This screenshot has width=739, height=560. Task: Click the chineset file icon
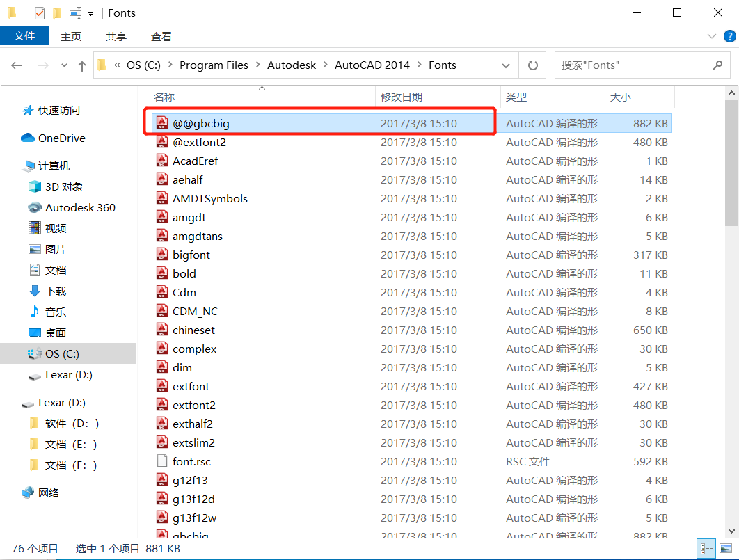pos(162,330)
